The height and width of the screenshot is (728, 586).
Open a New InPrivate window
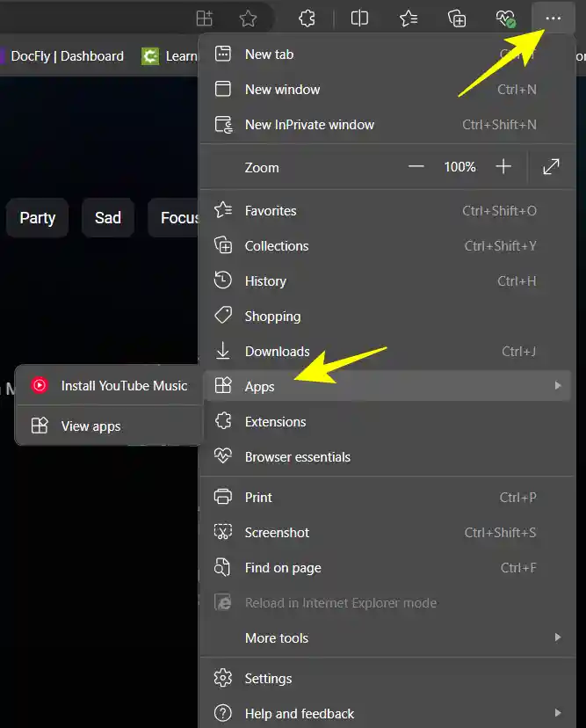point(387,125)
